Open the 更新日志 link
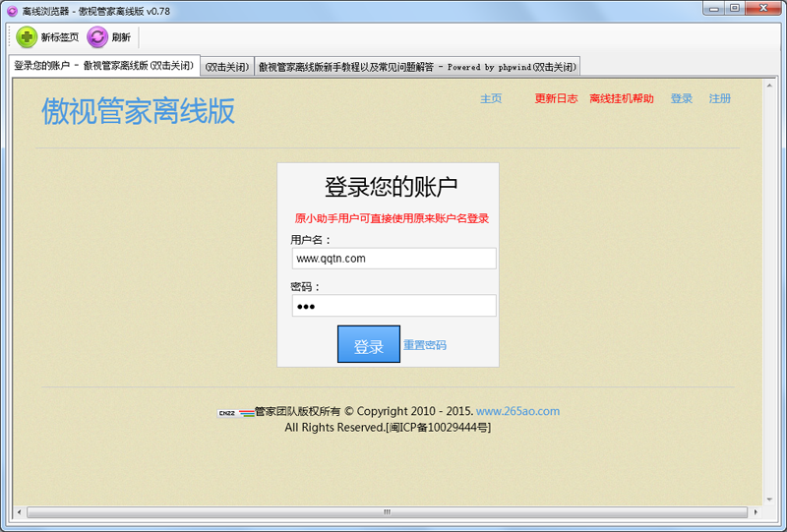 point(556,98)
